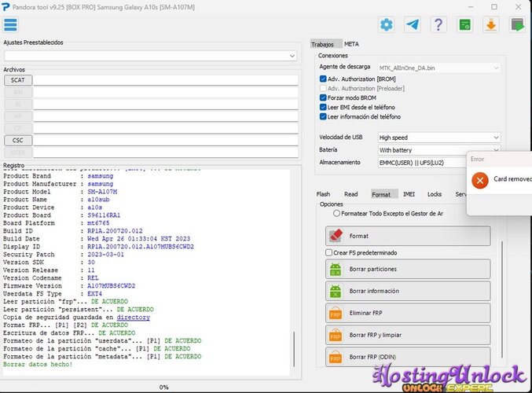532x393 pixels.
Task: Open the IMEI tab
Action: point(409,194)
